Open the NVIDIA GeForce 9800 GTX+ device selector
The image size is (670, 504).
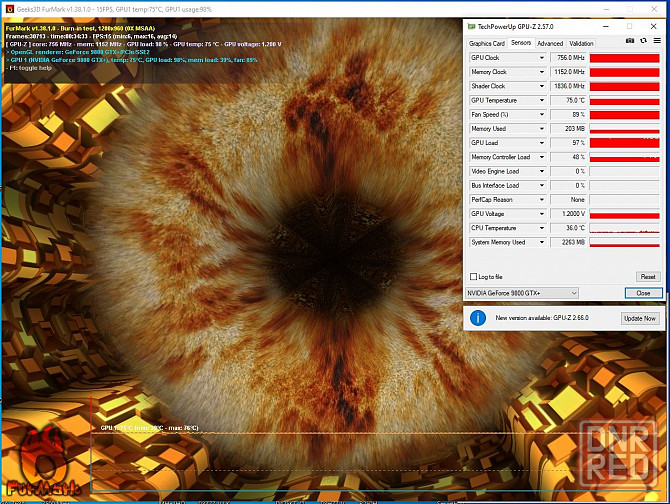pyautogui.click(x=522, y=293)
